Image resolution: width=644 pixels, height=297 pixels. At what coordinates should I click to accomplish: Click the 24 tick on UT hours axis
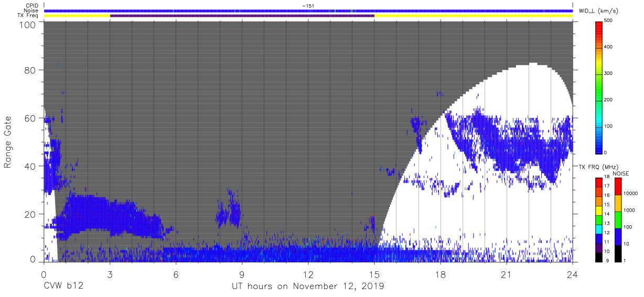(x=572, y=274)
